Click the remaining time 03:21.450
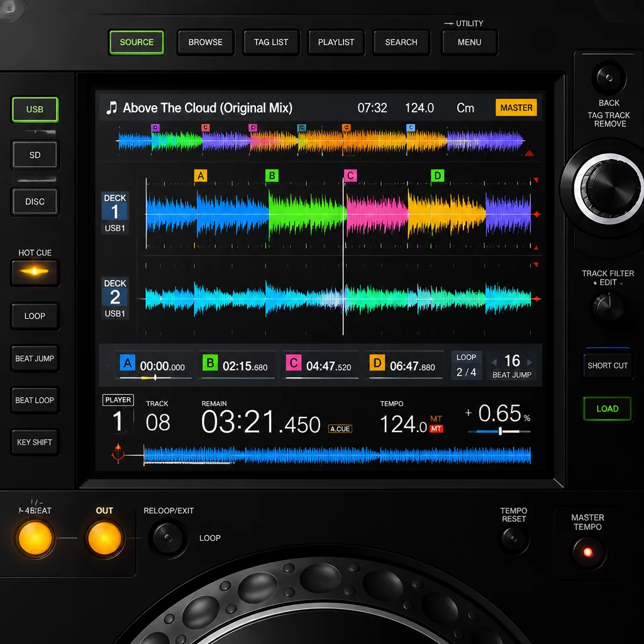Screen dimensions: 644x644 (x=260, y=422)
